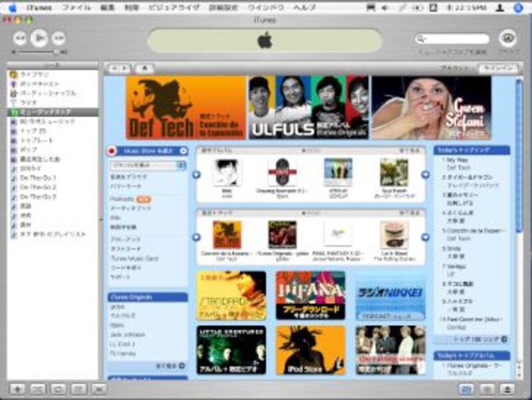Click the iTunes Originals すべて見る arrow
The height and width of the screenshot is (400, 532).
[x=182, y=365]
